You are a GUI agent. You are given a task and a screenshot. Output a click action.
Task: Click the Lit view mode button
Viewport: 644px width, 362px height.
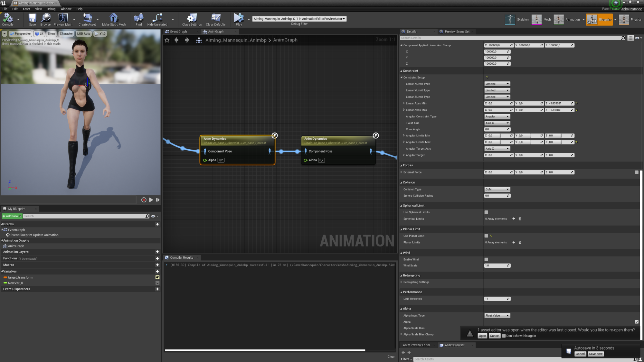pos(40,33)
